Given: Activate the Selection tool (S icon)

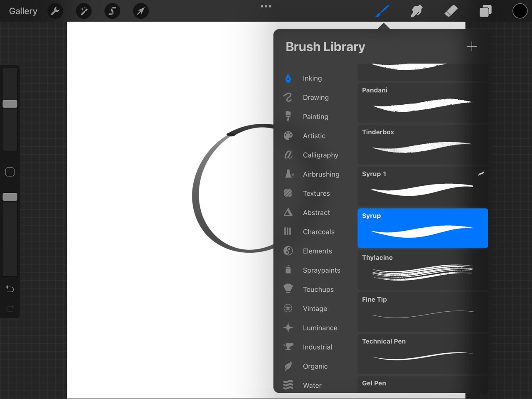Looking at the screenshot, I should coord(112,11).
